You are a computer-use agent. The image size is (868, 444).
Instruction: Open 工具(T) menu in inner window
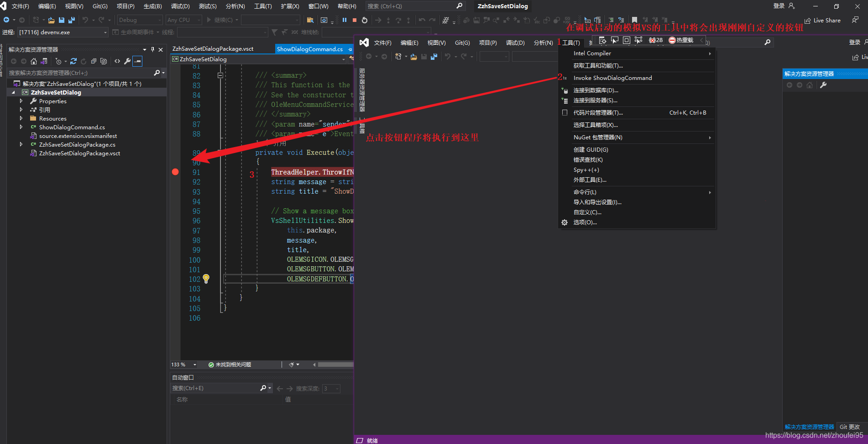tap(571, 43)
